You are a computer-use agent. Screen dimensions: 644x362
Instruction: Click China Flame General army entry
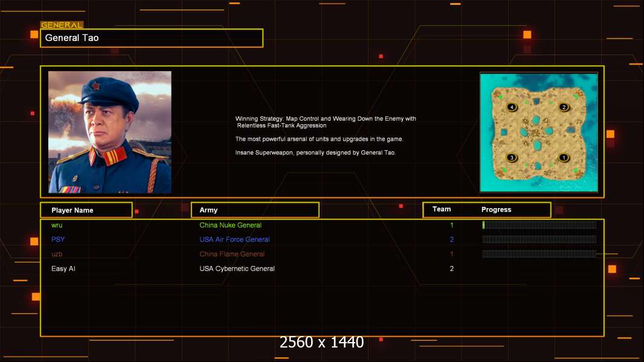click(232, 254)
